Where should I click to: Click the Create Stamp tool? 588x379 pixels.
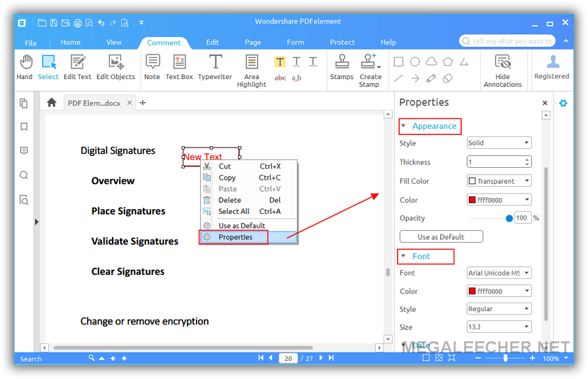point(370,71)
